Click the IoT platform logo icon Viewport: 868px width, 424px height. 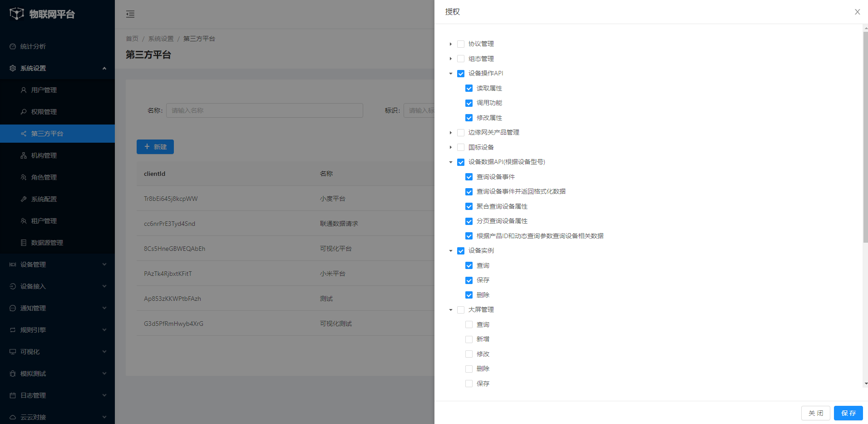point(17,14)
